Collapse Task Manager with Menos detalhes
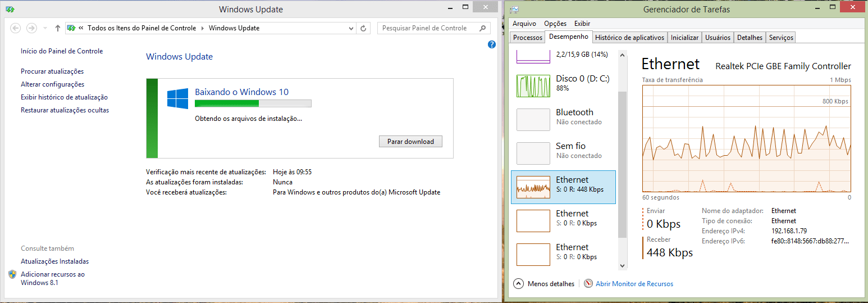Screen dimensions: 868x303 [x=544, y=284]
